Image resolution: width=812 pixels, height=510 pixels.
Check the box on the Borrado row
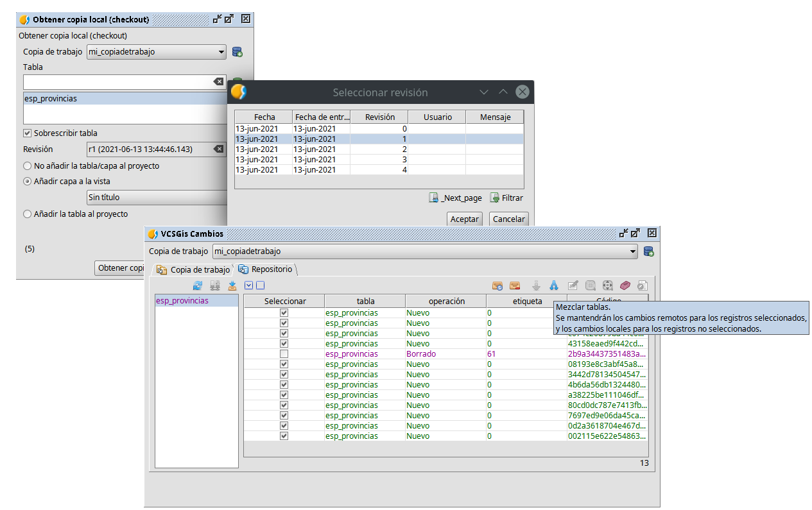click(x=284, y=354)
